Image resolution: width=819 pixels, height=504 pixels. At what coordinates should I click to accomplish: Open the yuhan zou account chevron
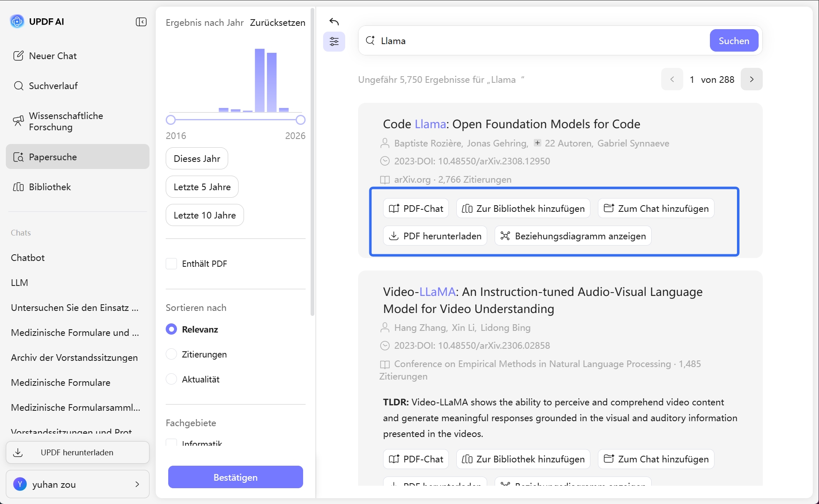137,484
